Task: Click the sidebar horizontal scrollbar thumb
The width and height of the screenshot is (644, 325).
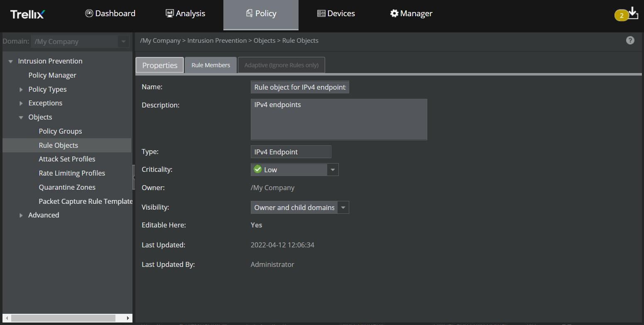Action: [63, 318]
